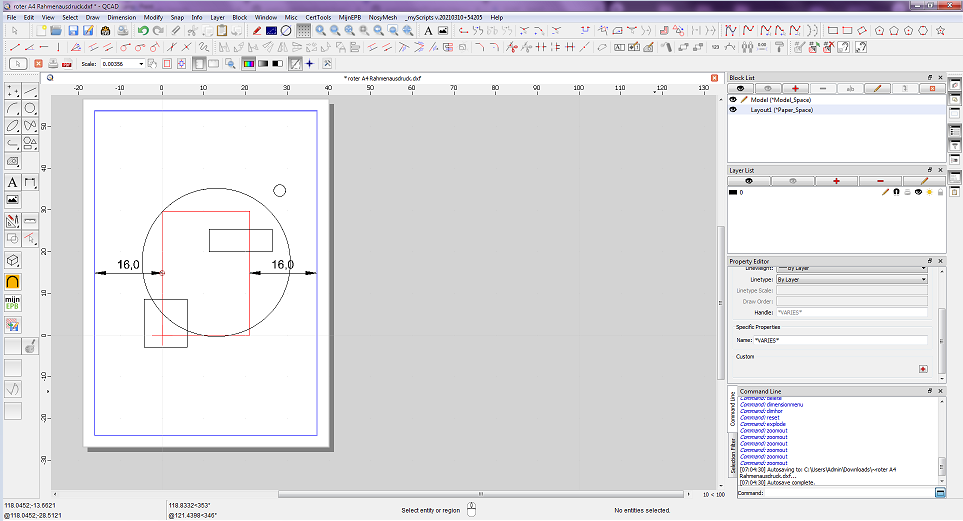Toggle layer 0 eye visibility
This screenshot has height=521, width=963.
[x=918, y=192]
